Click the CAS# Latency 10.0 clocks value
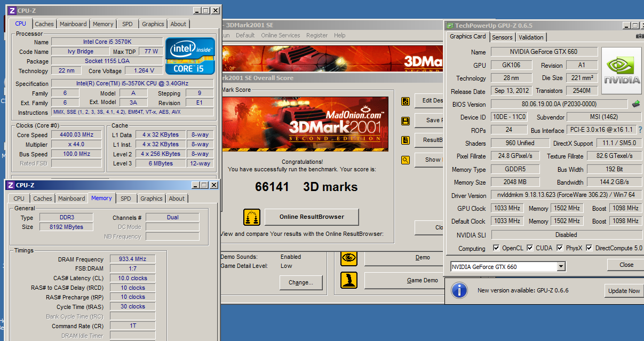 [132, 278]
